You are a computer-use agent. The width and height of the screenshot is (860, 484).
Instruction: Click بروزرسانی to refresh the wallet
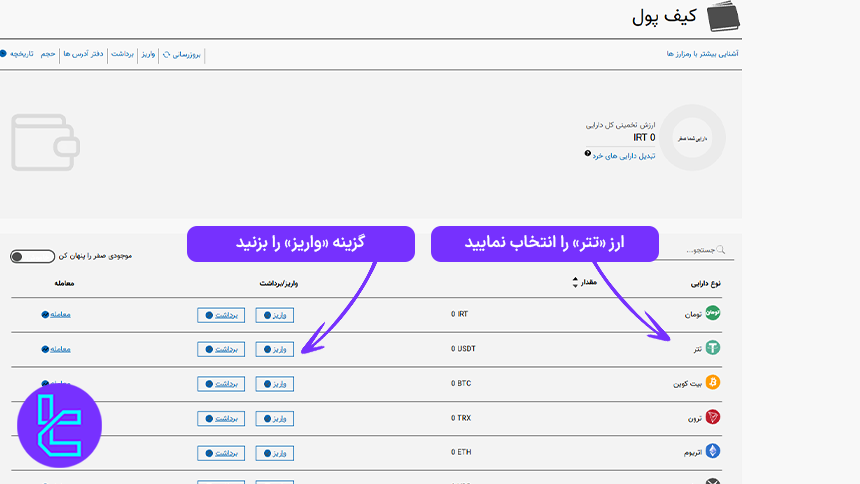coord(186,54)
